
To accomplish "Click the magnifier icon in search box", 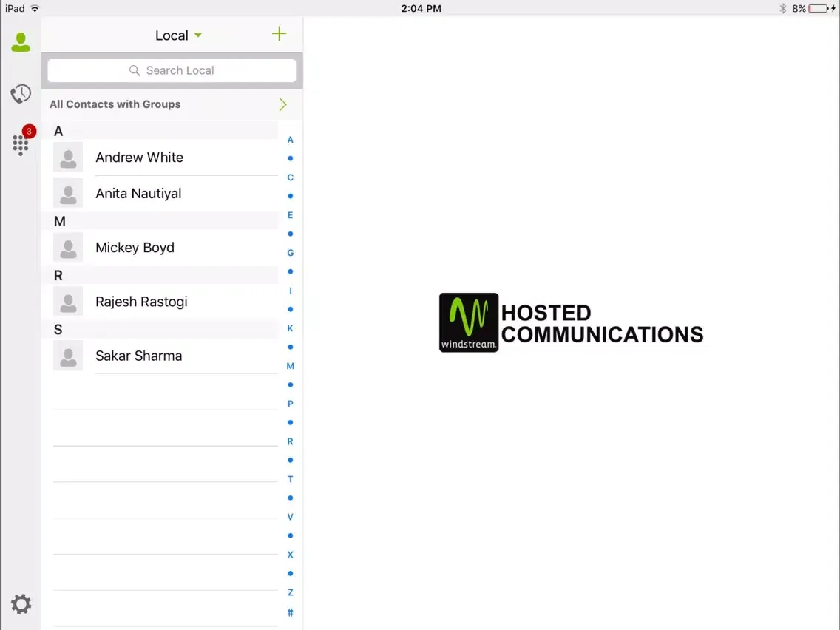I will [135, 70].
